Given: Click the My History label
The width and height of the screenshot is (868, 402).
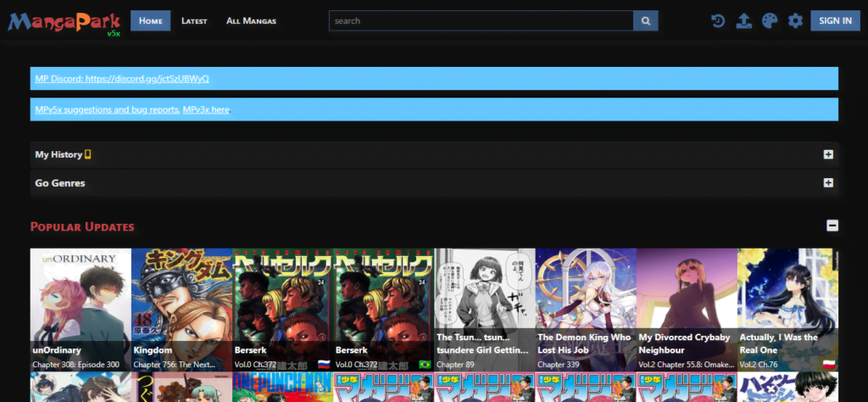Looking at the screenshot, I should pos(58,154).
